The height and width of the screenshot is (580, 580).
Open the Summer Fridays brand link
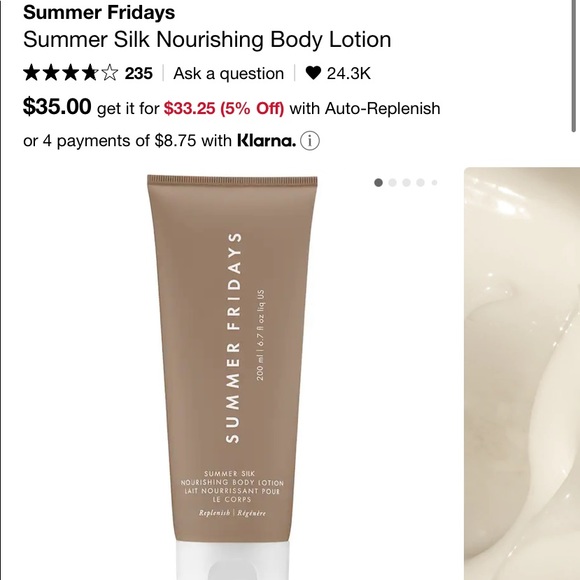(99, 12)
